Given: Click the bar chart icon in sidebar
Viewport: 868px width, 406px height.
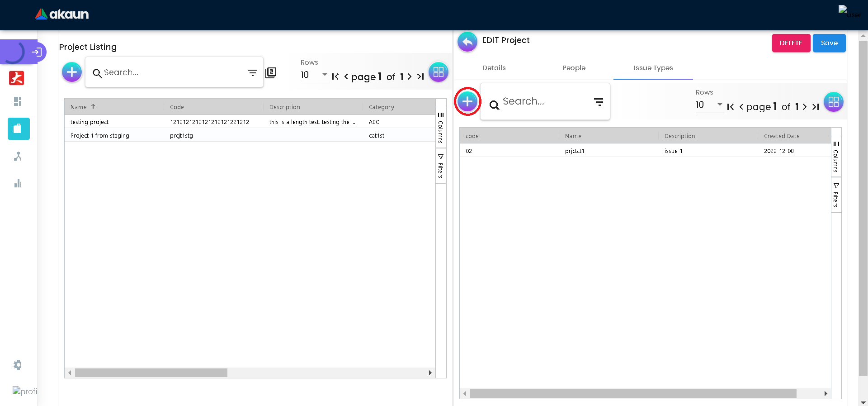Looking at the screenshot, I should pos(18,183).
